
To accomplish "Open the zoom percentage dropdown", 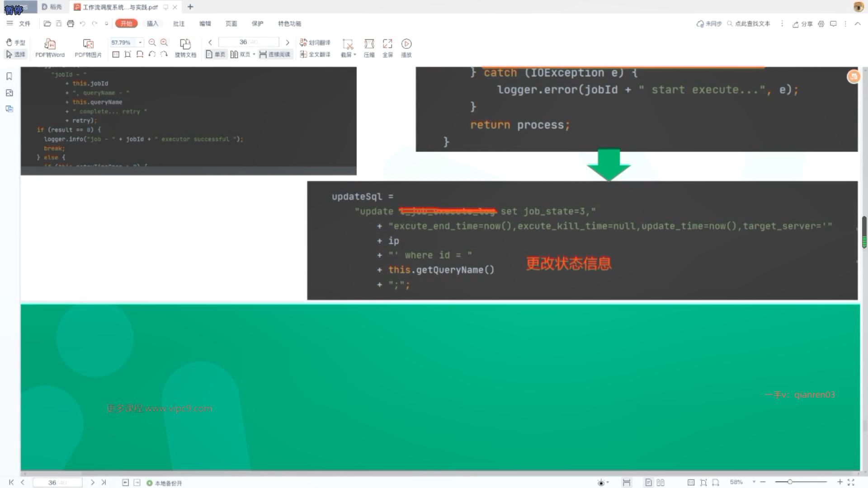I will [140, 42].
